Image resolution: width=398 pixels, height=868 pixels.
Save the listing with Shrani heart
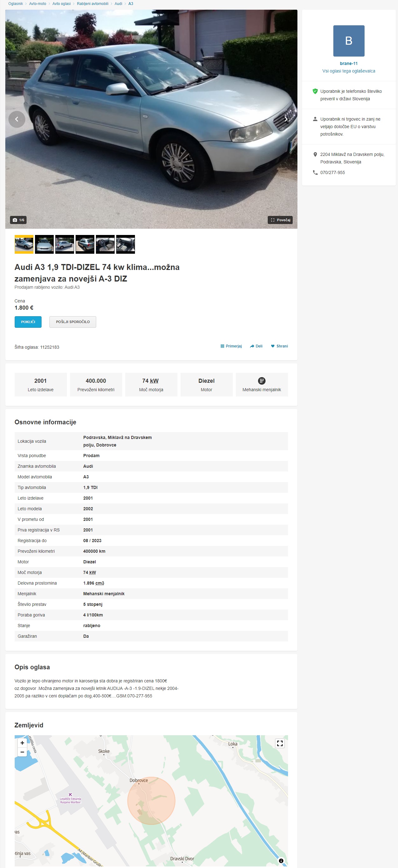tap(279, 346)
